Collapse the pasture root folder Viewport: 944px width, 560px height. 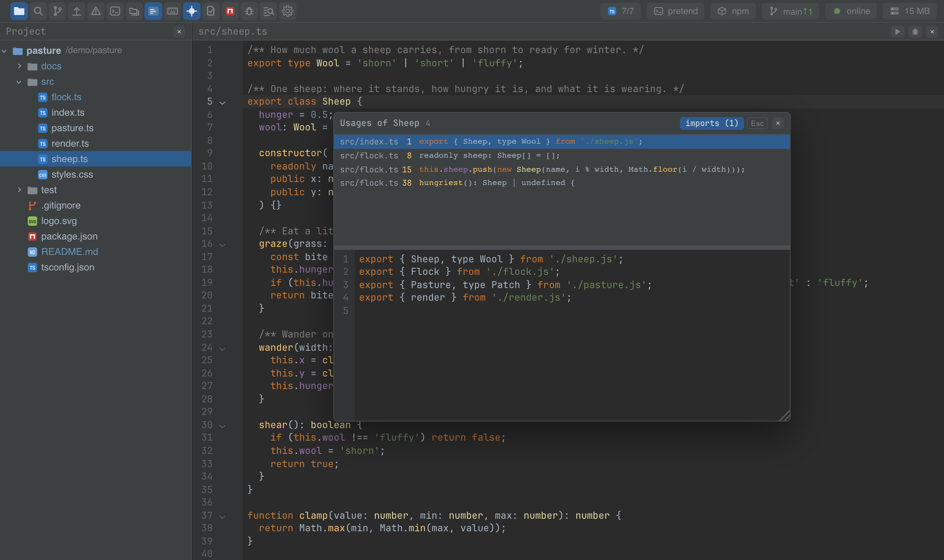click(4, 51)
